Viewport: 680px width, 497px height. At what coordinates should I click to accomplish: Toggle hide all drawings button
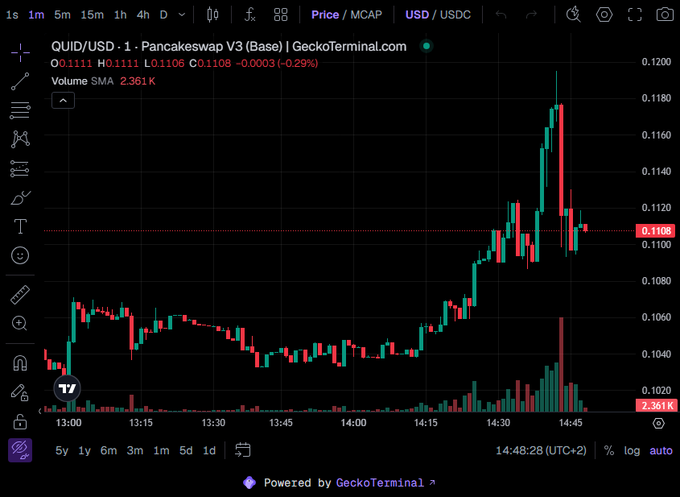20,450
